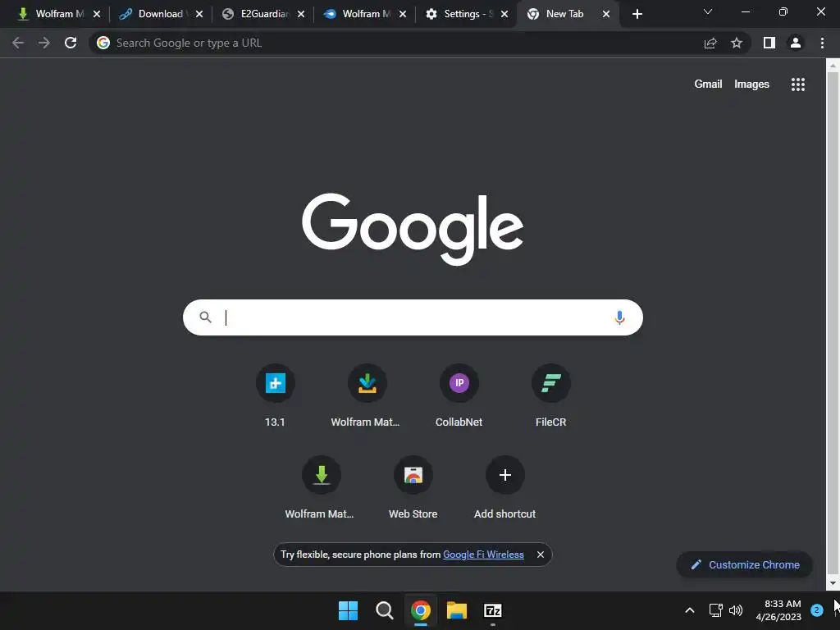Open Windows taskbar search
This screenshot has width=840, height=630.
385,610
